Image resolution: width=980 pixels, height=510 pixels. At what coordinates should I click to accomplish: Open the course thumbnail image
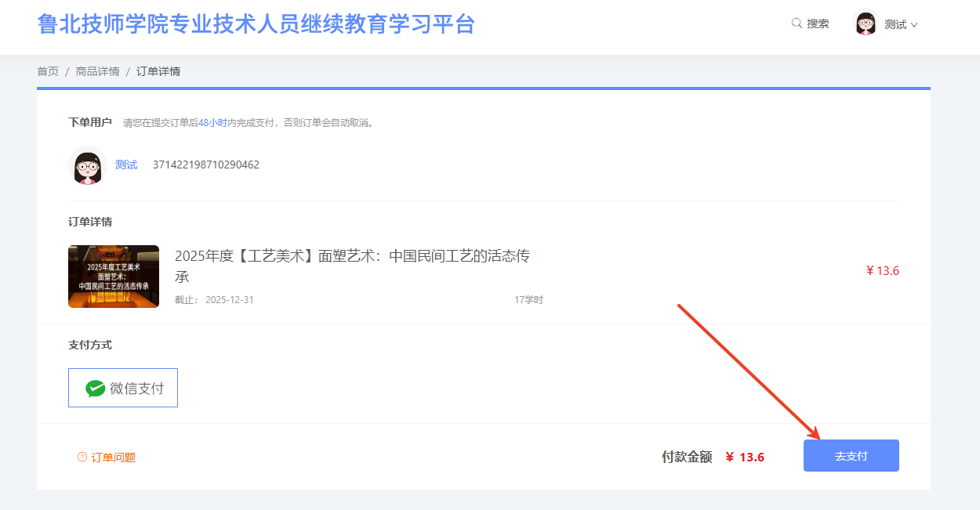point(114,277)
